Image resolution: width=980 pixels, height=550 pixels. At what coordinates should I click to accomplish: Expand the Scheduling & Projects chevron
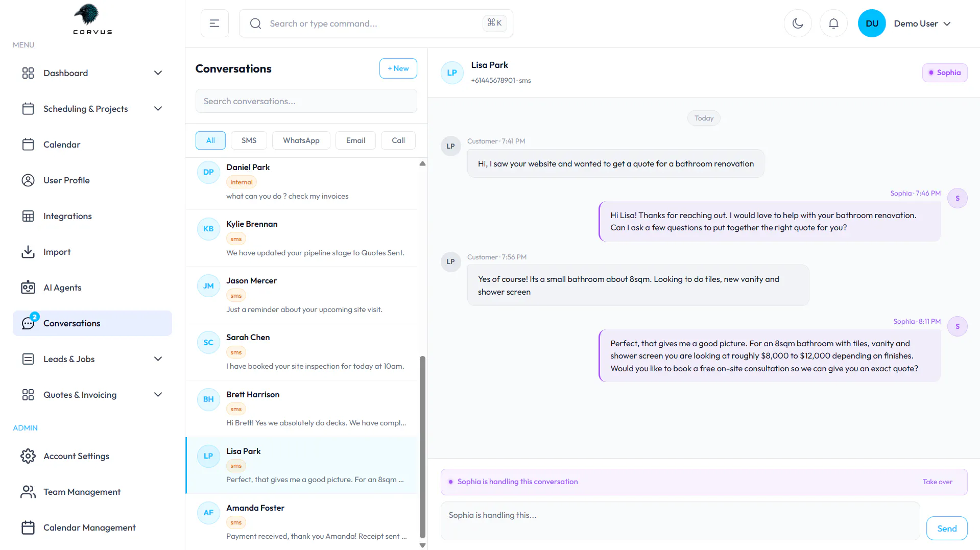pyautogui.click(x=158, y=109)
